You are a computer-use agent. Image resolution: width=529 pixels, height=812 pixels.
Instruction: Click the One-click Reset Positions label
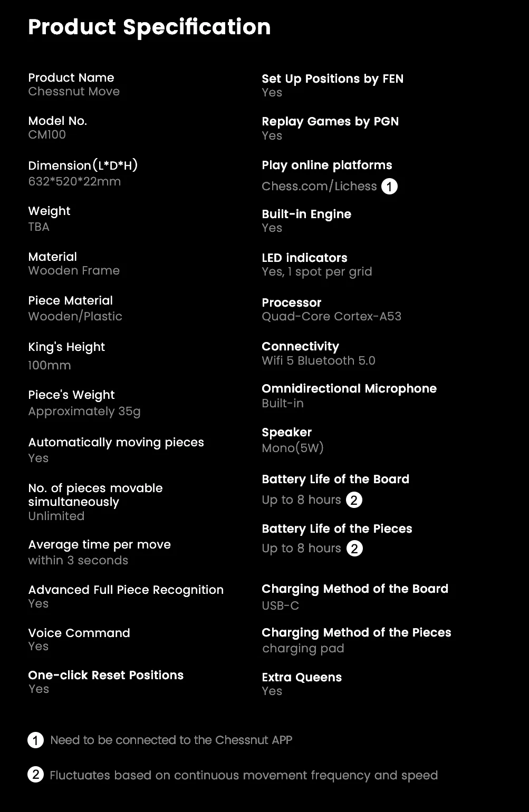(x=105, y=676)
